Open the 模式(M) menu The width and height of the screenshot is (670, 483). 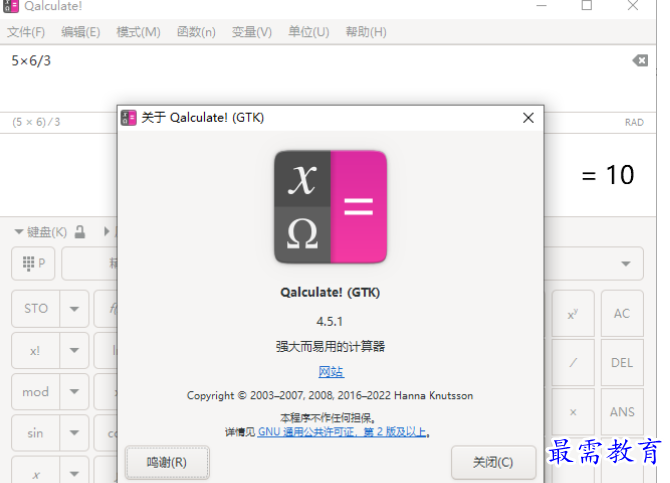138,32
